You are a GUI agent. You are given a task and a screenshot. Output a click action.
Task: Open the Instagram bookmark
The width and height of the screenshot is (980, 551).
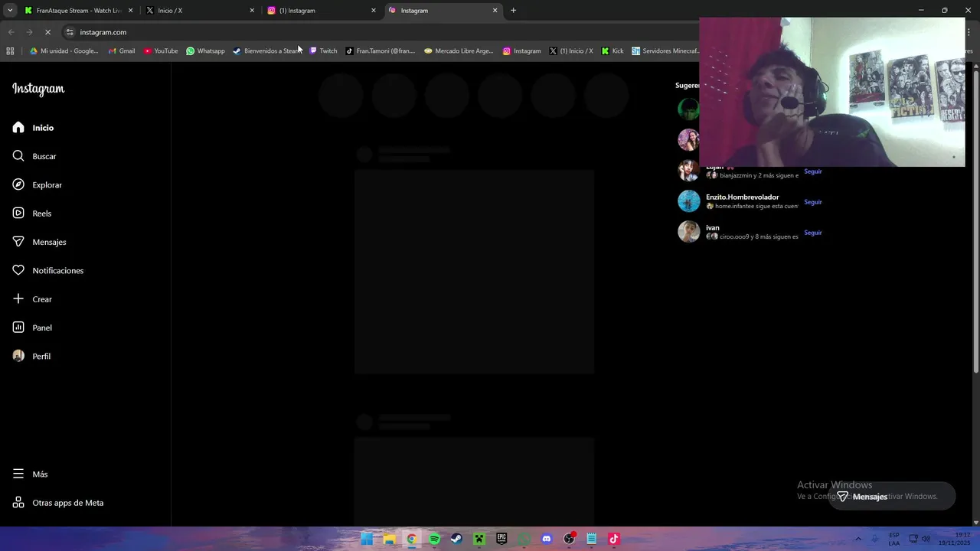[521, 51]
